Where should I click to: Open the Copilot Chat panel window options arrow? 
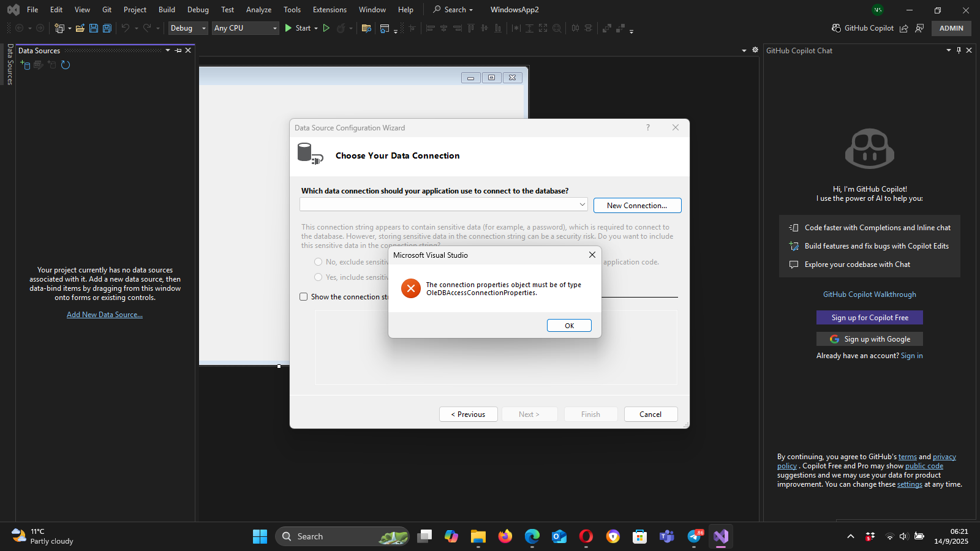(949, 51)
